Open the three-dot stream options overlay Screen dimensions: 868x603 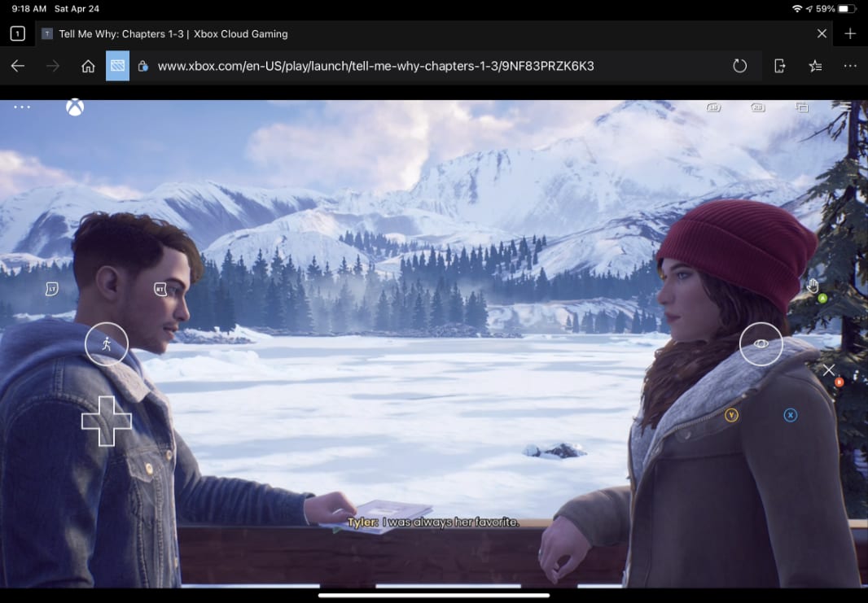22,107
